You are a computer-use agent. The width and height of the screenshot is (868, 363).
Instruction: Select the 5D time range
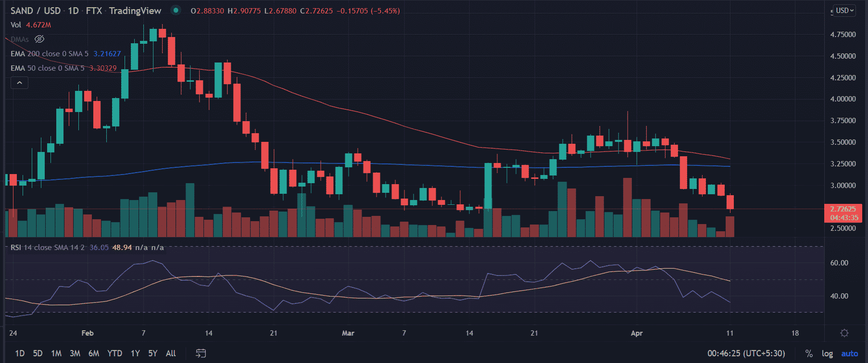pyautogui.click(x=38, y=353)
